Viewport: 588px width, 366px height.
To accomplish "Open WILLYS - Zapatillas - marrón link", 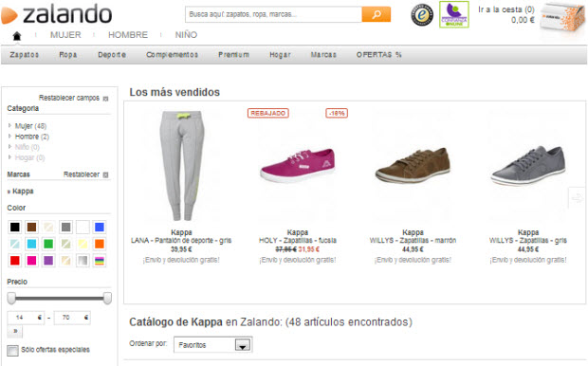I will pyautogui.click(x=413, y=241).
